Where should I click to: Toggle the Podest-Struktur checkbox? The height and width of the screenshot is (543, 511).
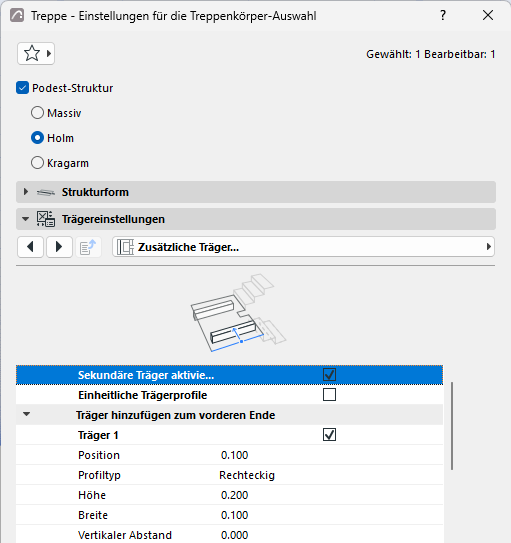pos(23,88)
